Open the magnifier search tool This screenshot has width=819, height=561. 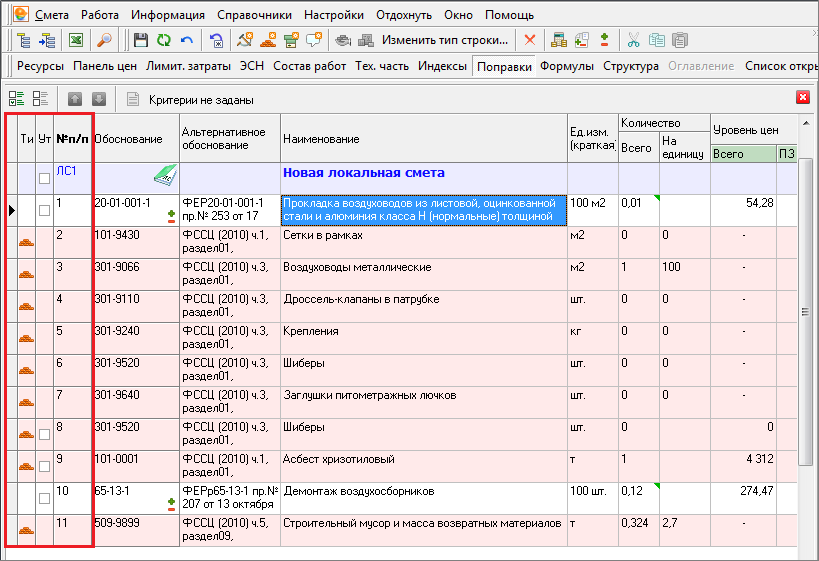(104, 40)
